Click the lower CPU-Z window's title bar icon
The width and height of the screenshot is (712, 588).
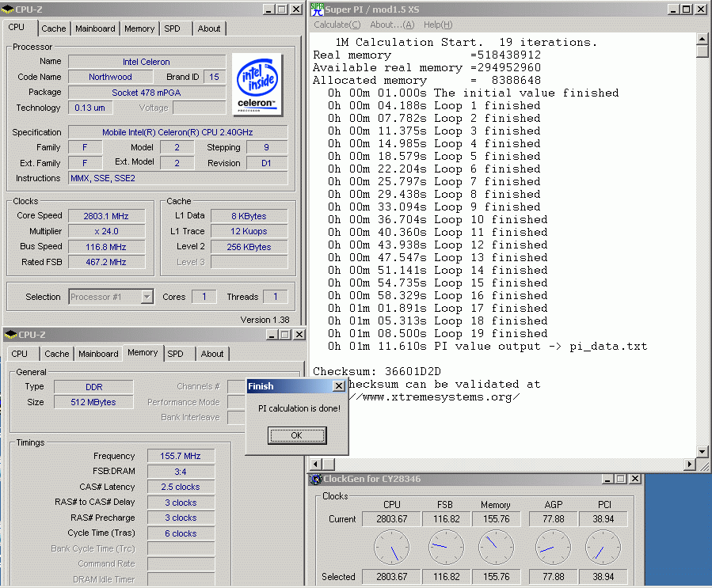10,335
